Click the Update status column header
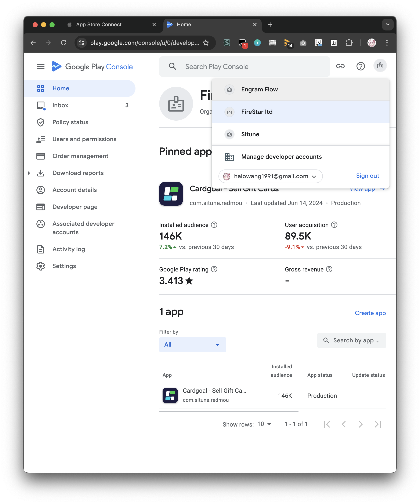 click(368, 375)
